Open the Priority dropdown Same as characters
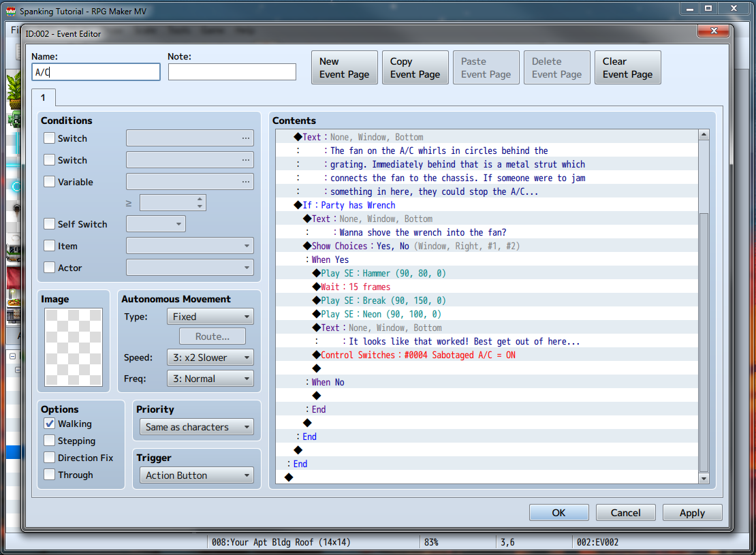Viewport: 756px width, 555px height. click(197, 427)
